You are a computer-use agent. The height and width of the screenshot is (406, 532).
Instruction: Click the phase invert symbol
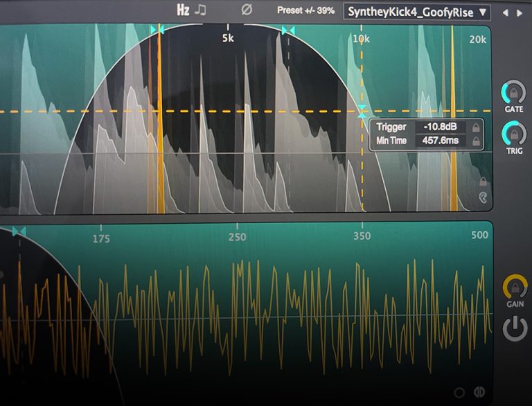[x=246, y=10]
